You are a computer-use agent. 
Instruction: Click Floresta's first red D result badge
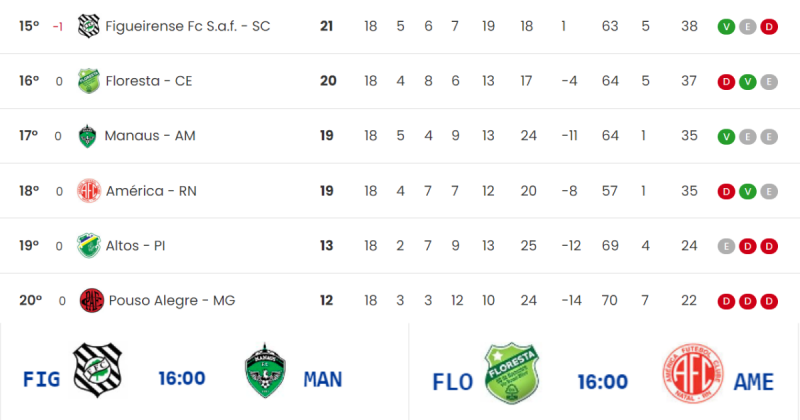tap(726, 81)
